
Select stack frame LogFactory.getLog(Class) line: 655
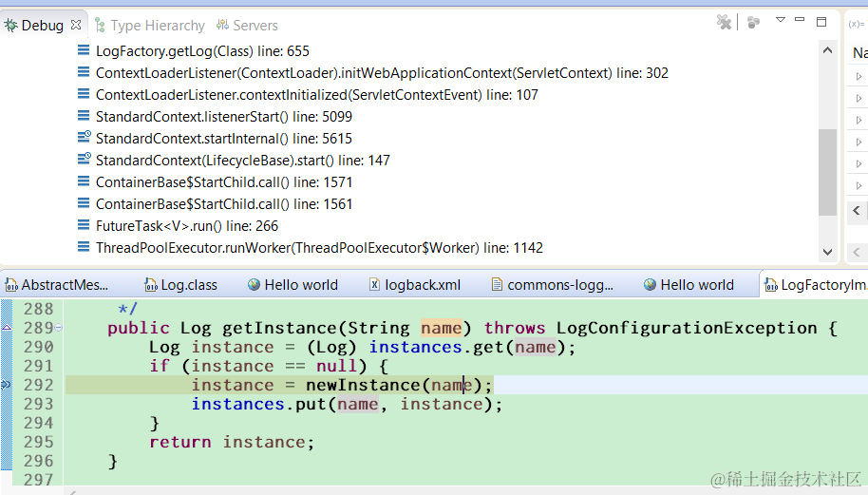[x=202, y=51]
